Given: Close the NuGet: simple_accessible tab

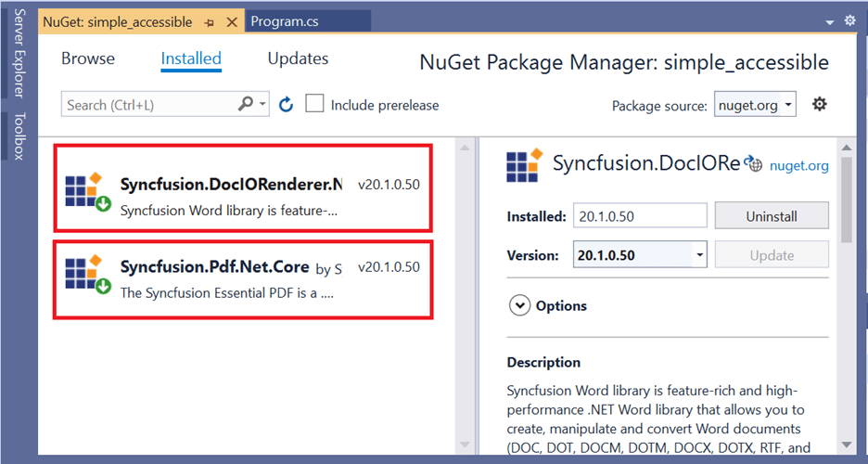Looking at the screenshot, I should [x=232, y=21].
